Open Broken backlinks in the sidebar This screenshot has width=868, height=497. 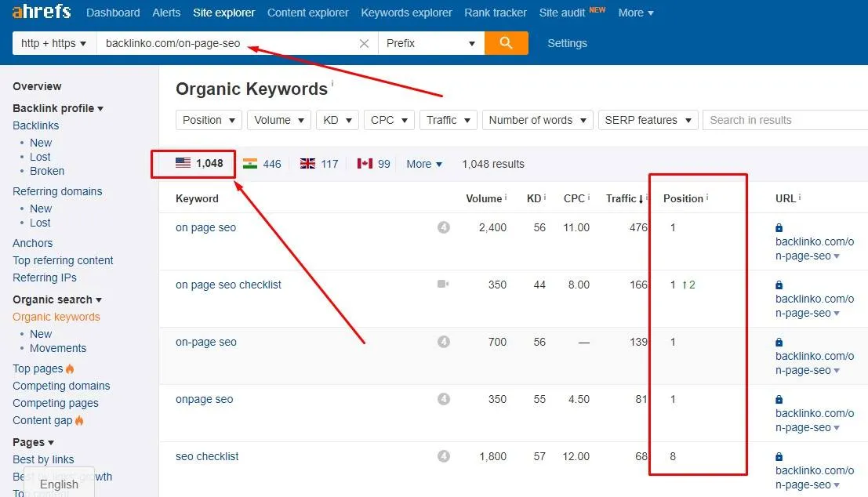pyautogui.click(x=47, y=171)
